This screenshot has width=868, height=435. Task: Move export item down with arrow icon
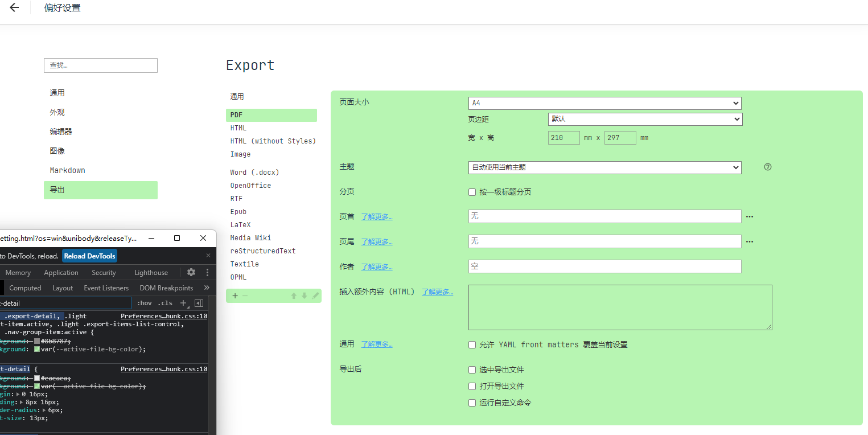(x=305, y=296)
